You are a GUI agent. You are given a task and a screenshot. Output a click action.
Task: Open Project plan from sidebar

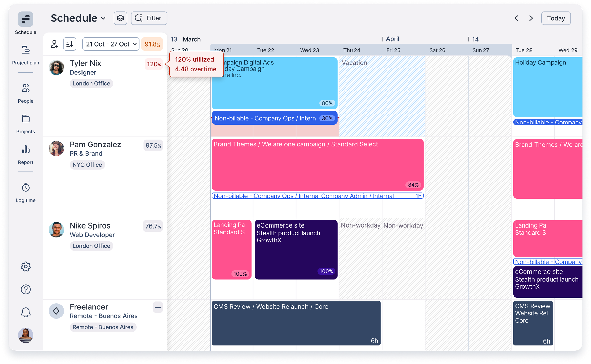pyautogui.click(x=26, y=50)
